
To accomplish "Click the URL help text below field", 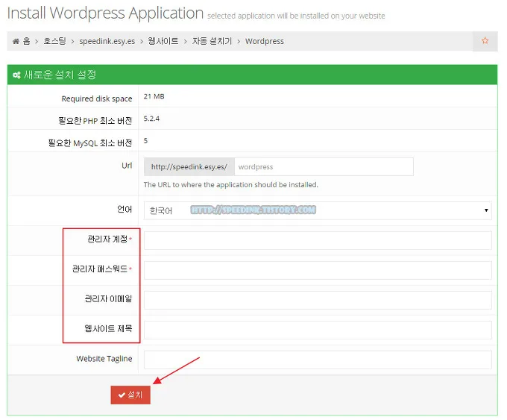I will coord(231,185).
